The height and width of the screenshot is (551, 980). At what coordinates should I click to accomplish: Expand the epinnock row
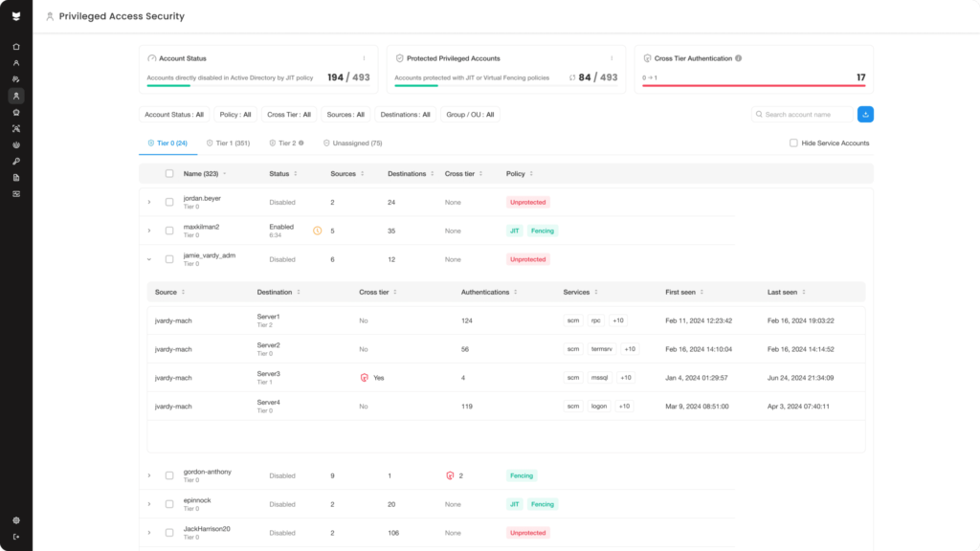149,504
